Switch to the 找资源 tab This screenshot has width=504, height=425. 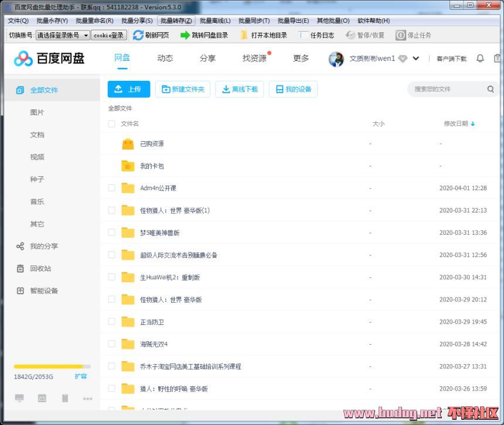pos(254,59)
